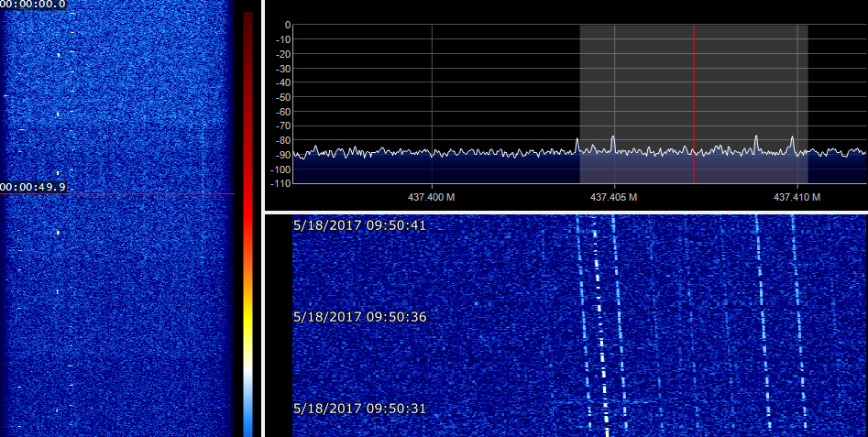The width and height of the screenshot is (868, 437).
Task: Click the 0 dB scale label
Action: click(x=287, y=25)
